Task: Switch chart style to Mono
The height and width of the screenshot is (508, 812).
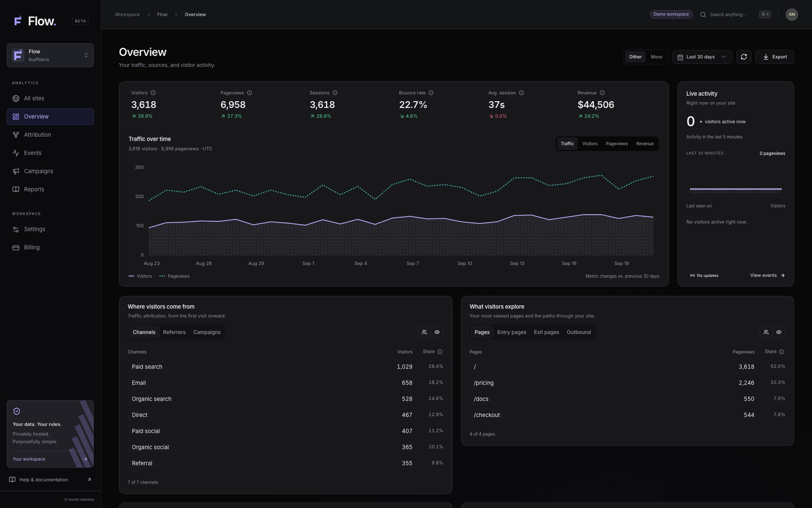Action: click(656, 57)
